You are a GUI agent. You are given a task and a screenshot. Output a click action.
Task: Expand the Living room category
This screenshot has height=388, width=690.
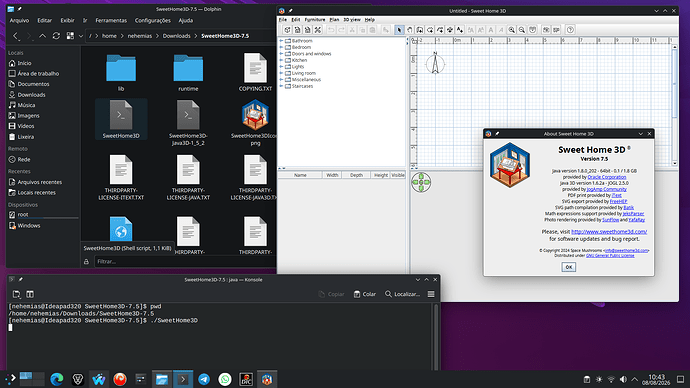click(x=281, y=73)
